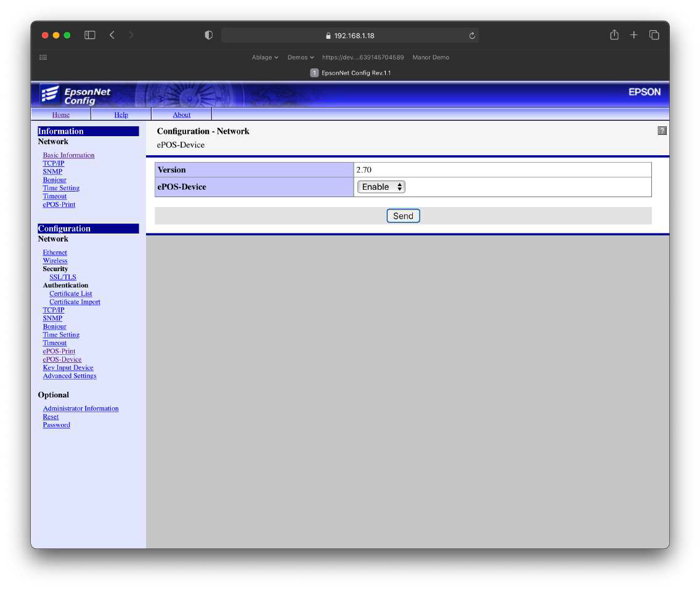
Task: Open Timeout under Information
Action: 54,197
